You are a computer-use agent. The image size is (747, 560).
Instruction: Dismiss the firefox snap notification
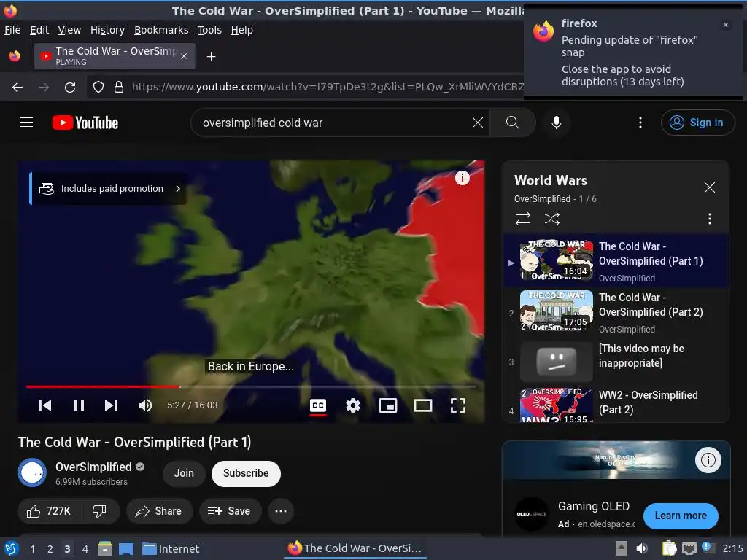click(x=726, y=25)
